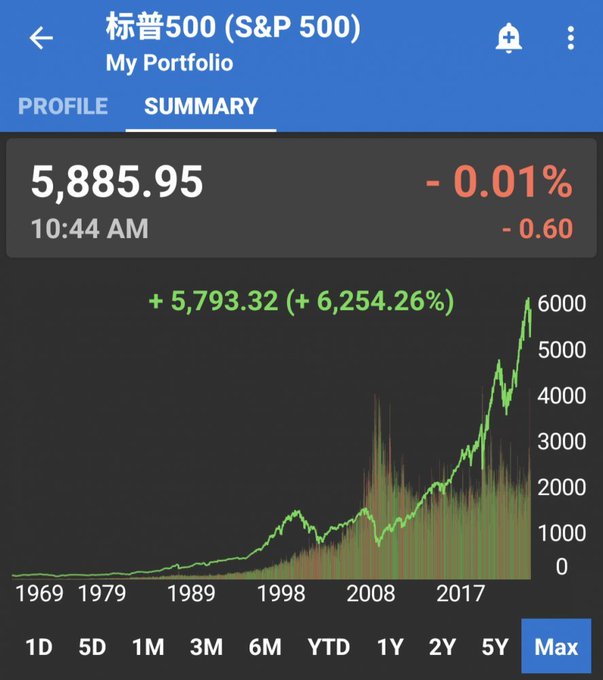Click the 2008 dip on chart
The width and height of the screenshot is (603, 680).
pos(378,541)
